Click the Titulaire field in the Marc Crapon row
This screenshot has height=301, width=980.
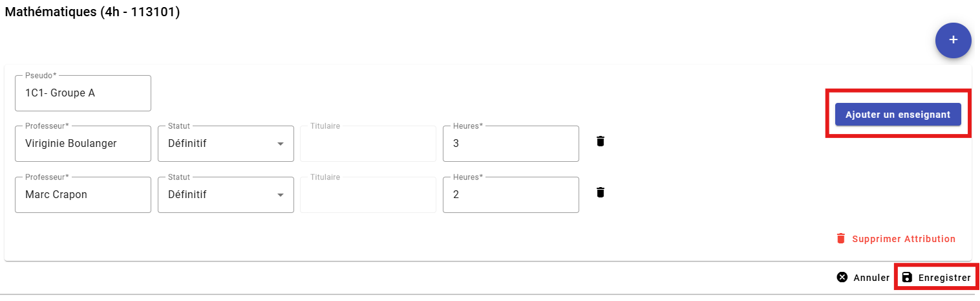pyautogui.click(x=368, y=195)
